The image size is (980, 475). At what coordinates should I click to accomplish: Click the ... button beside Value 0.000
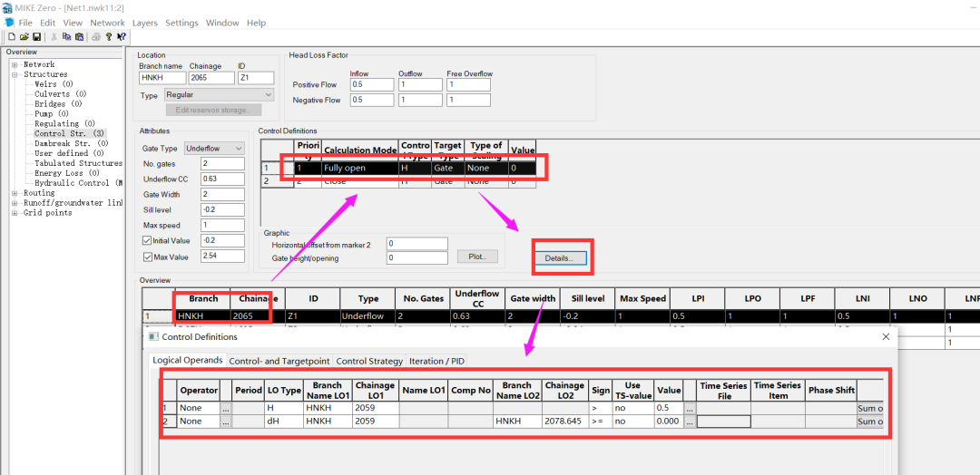coord(690,422)
